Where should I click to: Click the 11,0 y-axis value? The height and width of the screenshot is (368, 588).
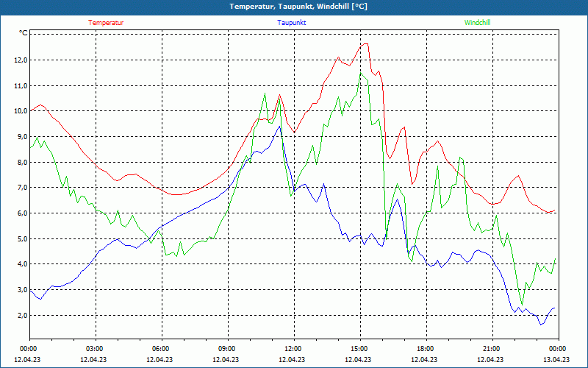pos(21,85)
